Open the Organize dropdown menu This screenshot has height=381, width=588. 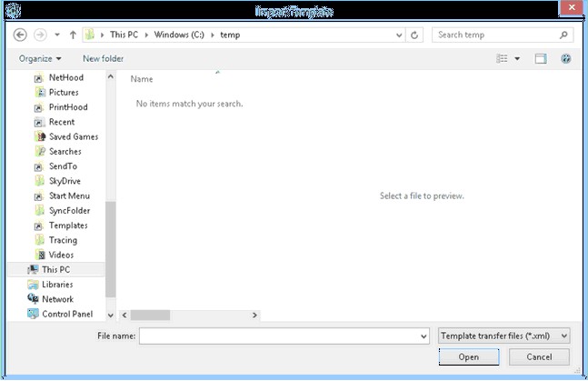(40, 59)
